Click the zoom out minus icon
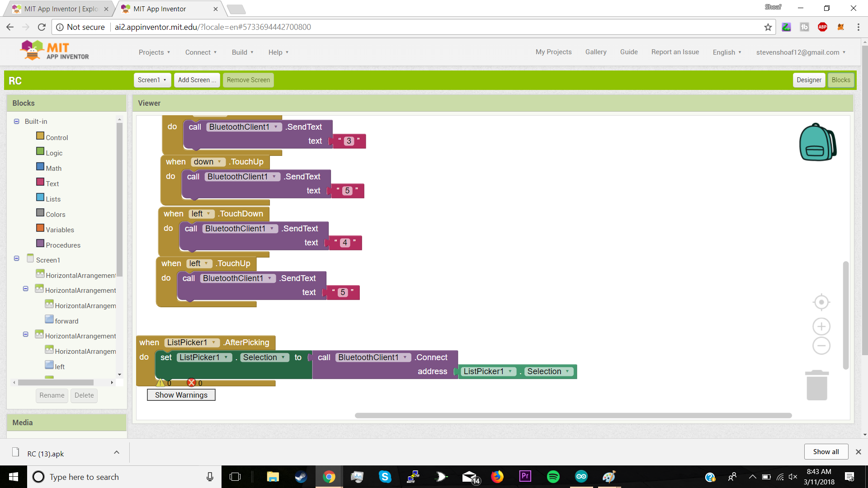Screen dimensions: 868x488 821,346
